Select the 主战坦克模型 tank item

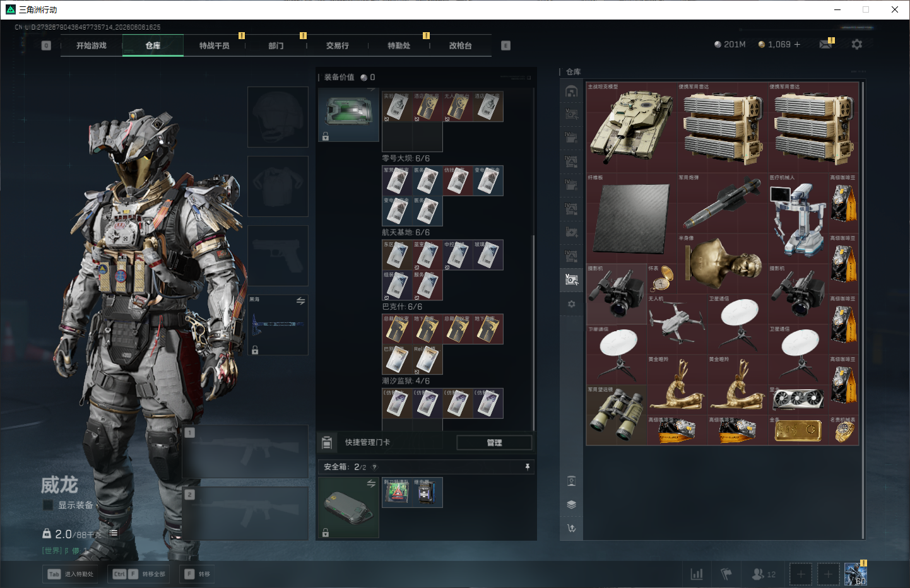(x=632, y=128)
